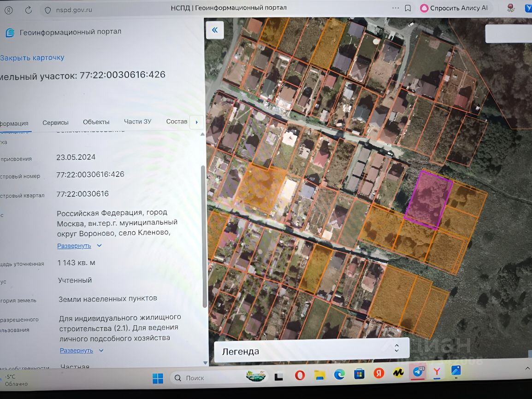Viewport: 532px width, 399px height.
Task: Click the status value Учтенный
Action: coord(75,280)
